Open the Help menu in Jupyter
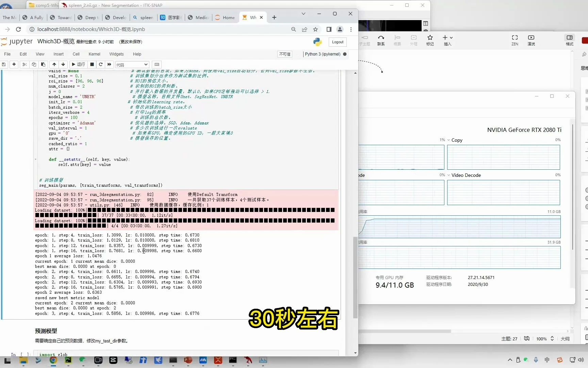This screenshot has width=588, height=368. click(137, 54)
